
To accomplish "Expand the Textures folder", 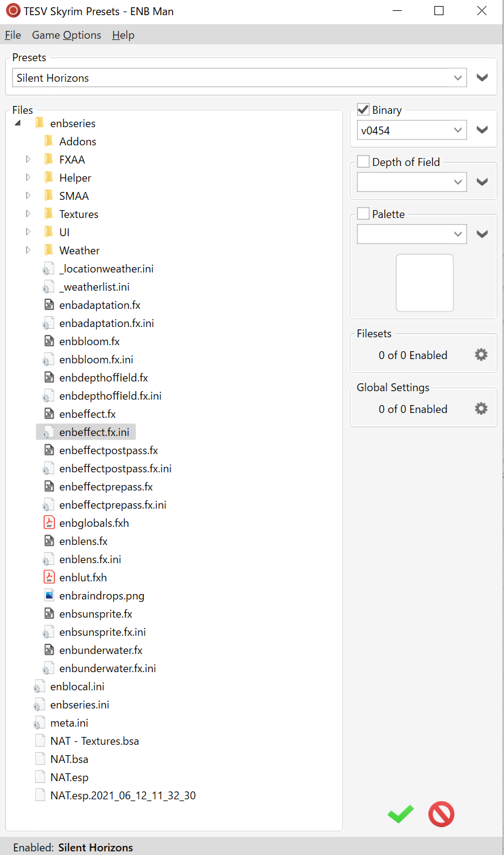I will point(28,214).
